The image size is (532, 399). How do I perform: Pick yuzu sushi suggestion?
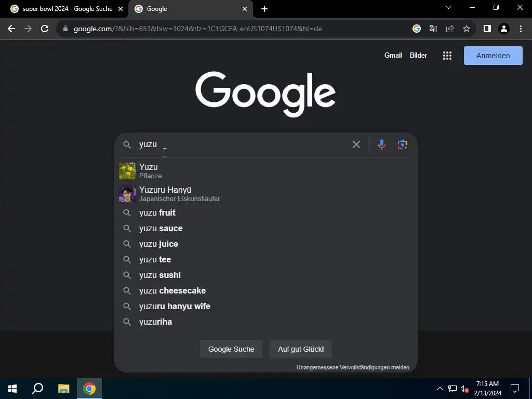(266, 275)
